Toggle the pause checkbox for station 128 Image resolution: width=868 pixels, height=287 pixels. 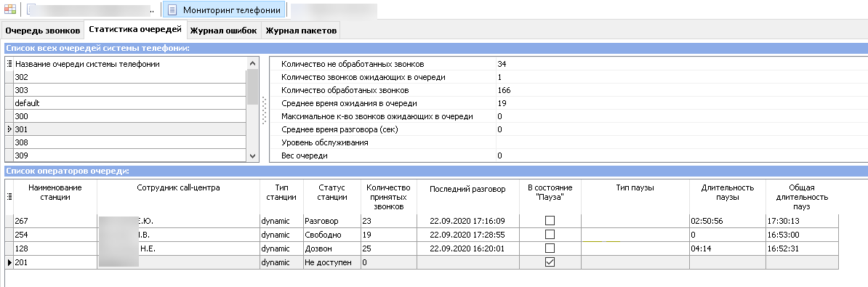550,248
